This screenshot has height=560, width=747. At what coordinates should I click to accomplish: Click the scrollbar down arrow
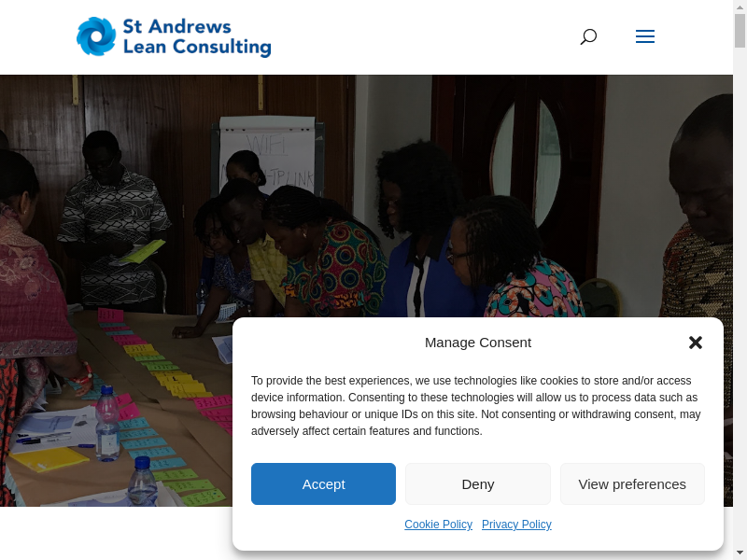[740, 553]
